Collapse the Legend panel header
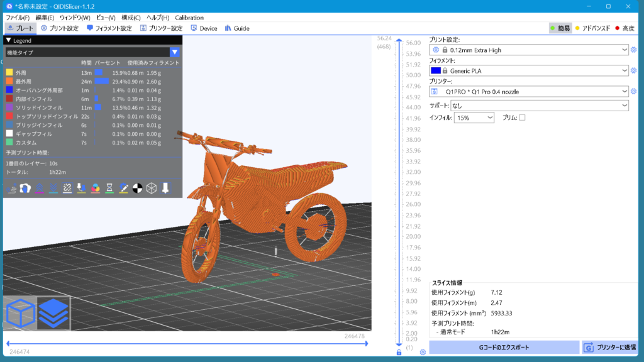Viewport: 644px width, 362px height. point(9,41)
